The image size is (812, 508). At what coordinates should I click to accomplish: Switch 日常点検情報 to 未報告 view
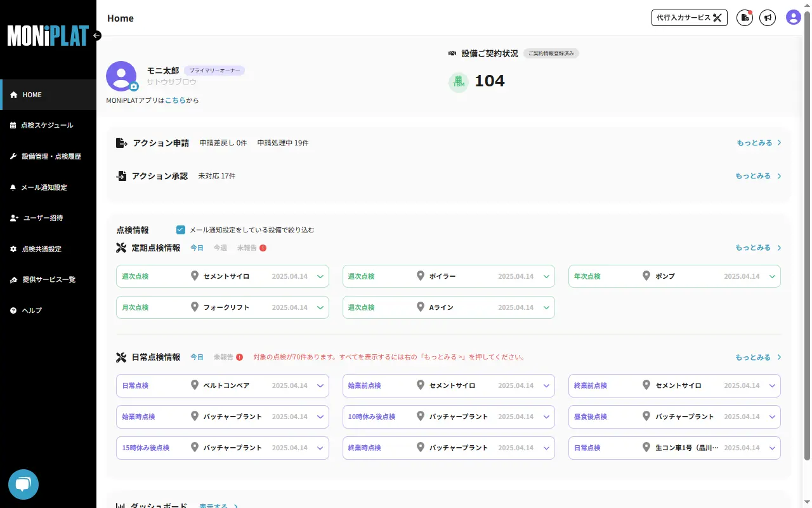(x=223, y=357)
